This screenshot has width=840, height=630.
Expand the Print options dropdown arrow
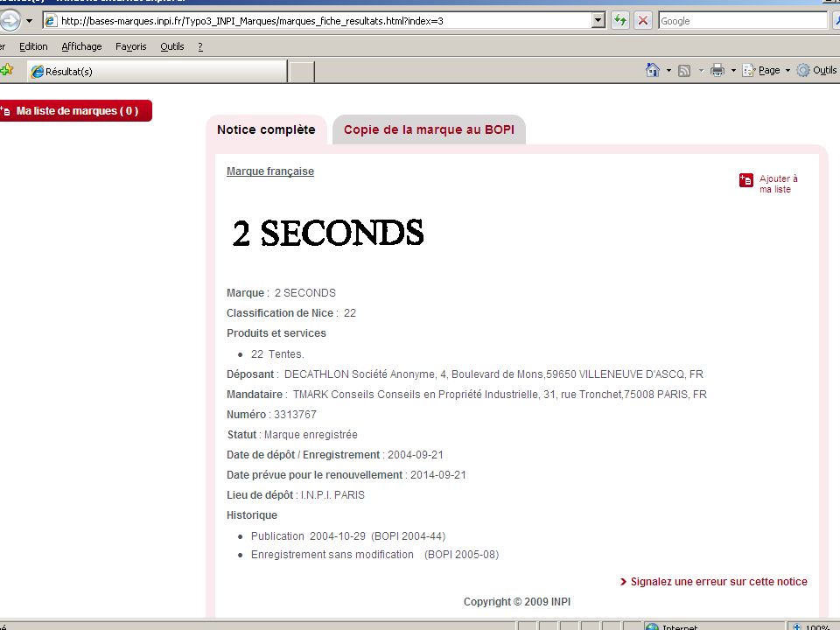pyautogui.click(x=733, y=71)
